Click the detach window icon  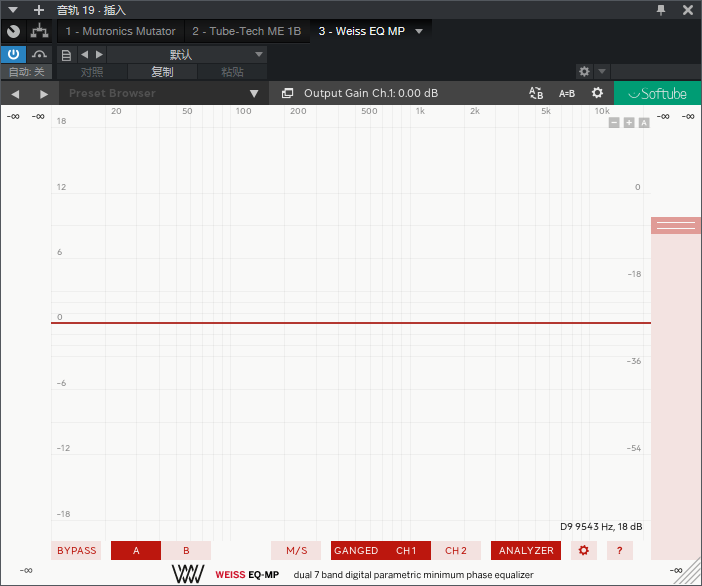click(287, 93)
